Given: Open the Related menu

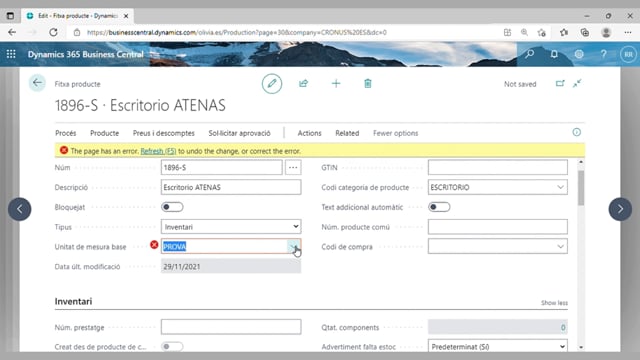Looking at the screenshot, I should click(x=347, y=133).
